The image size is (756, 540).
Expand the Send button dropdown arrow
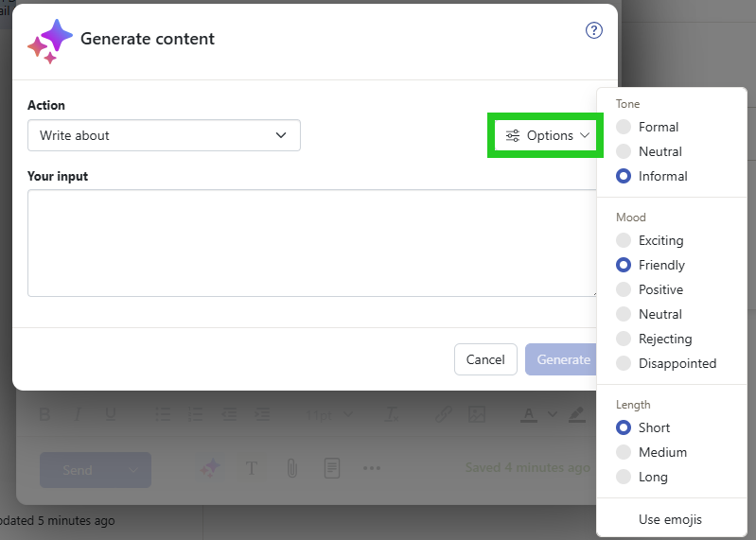pyautogui.click(x=133, y=470)
